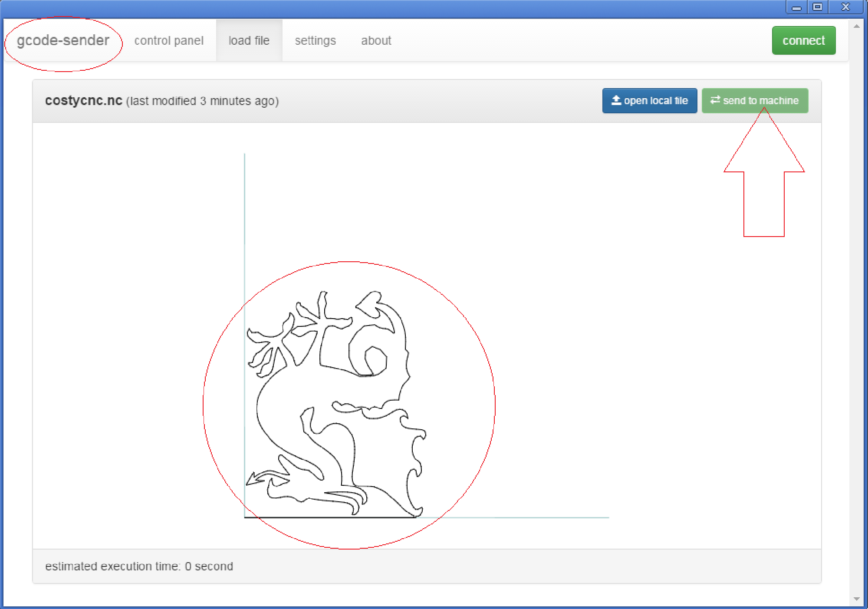Maximize the application window
868x609 pixels.
point(818,7)
